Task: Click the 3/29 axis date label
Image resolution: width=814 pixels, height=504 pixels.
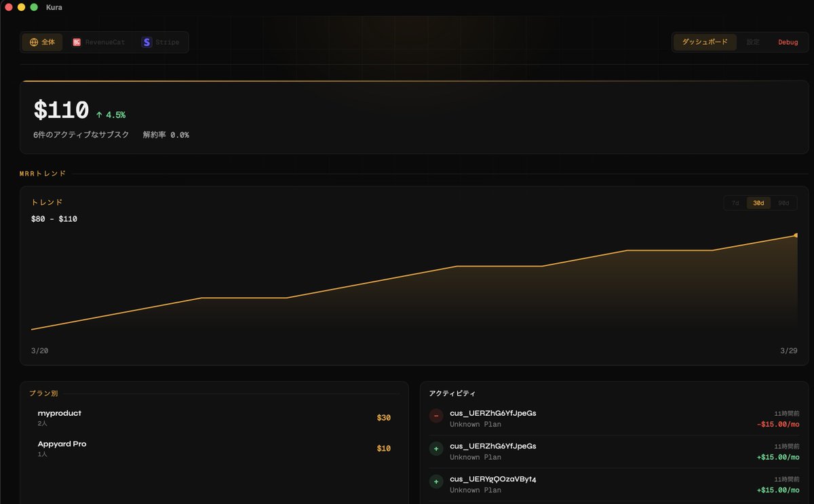Action: click(789, 351)
